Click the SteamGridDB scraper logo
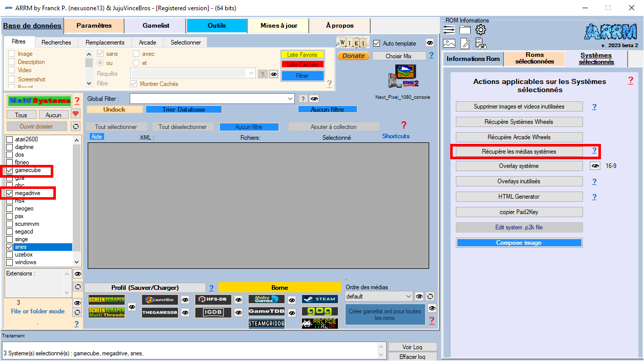Viewport: 644px width, 361px height. (x=266, y=324)
